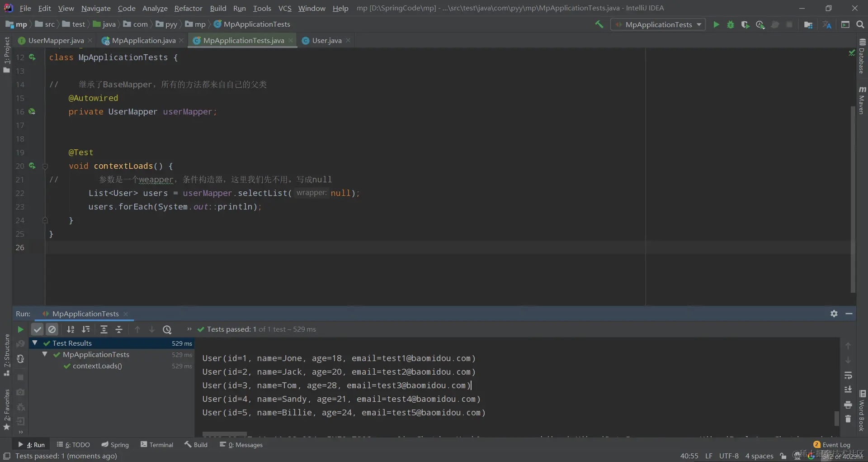Clear console output with trash icon
The height and width of the screenshot is (462, 868).
[x=848, y=419]
